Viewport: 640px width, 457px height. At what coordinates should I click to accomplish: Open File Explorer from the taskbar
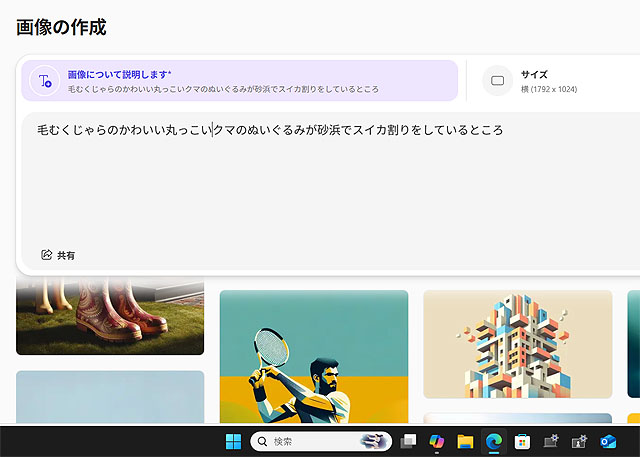coord(465,441)
